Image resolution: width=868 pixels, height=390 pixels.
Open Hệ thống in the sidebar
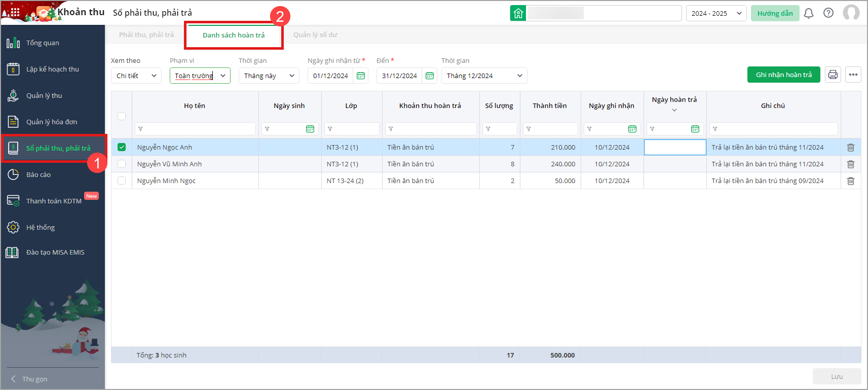53,227
